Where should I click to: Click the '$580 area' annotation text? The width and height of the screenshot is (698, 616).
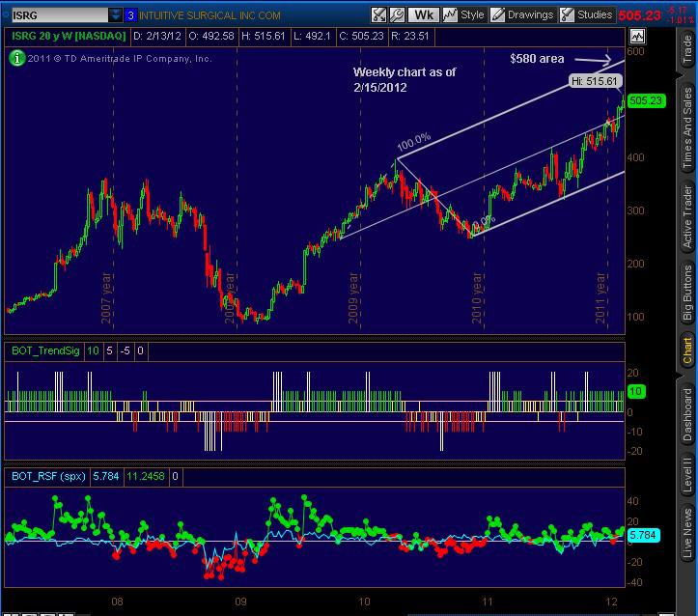537,59
